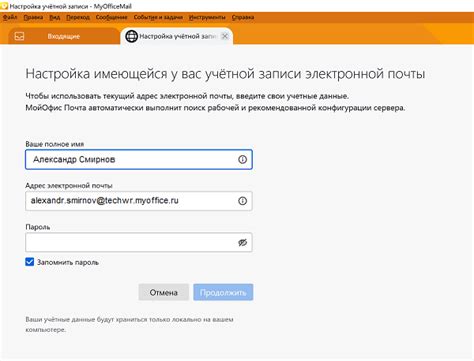Screen dimensions: 474x361
Task: Open the Вид menu
Action: point(55,17)
